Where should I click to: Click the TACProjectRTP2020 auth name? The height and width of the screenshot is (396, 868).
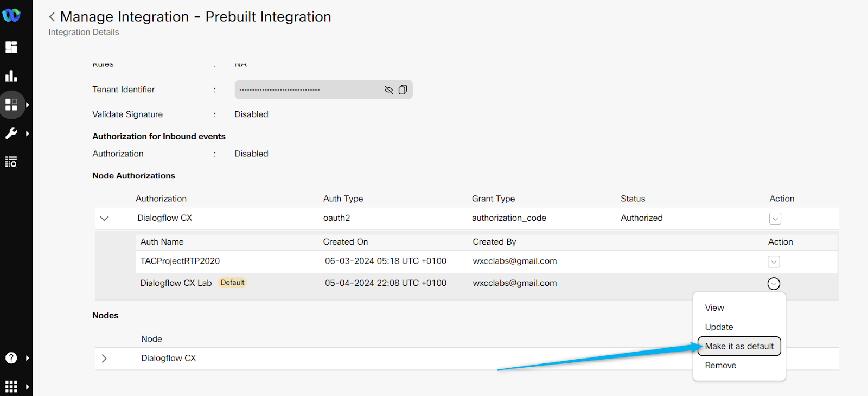(x=180, y=261)
